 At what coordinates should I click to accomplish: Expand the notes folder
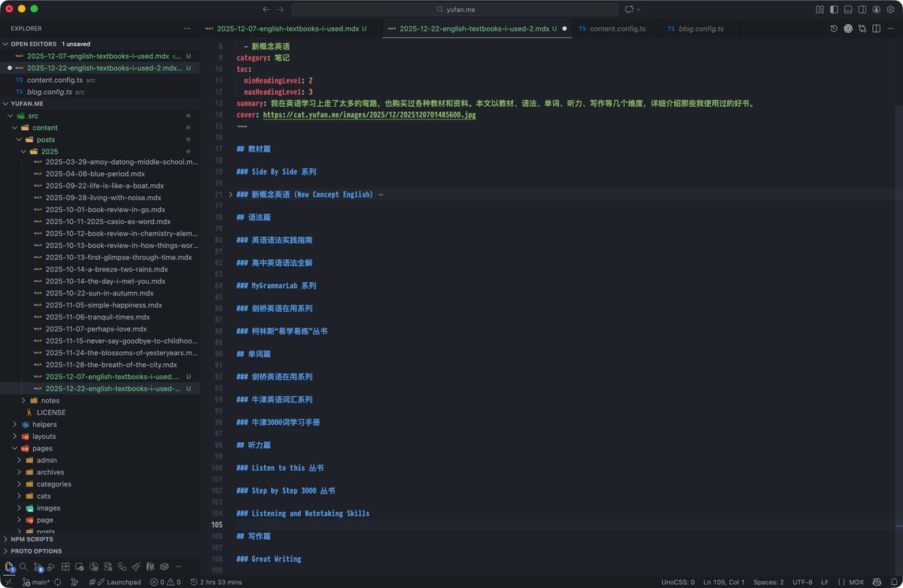click(x=99, y=401)
